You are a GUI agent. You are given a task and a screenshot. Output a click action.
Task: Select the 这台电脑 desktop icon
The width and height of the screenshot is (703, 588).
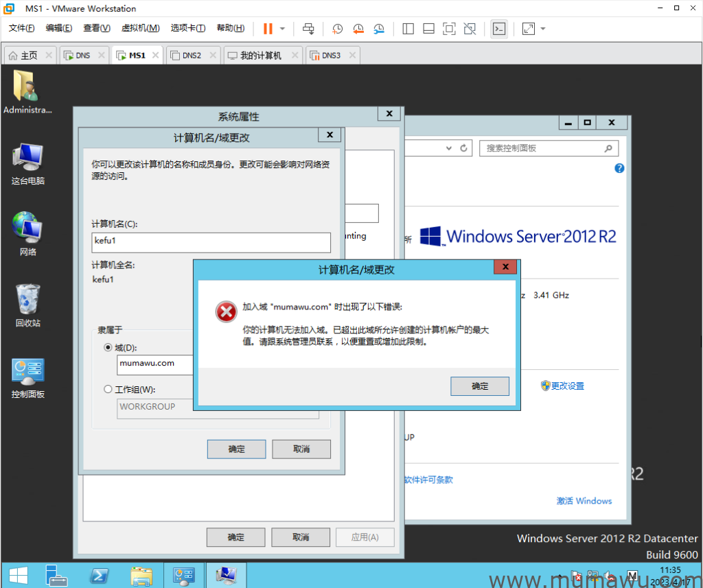27,164
